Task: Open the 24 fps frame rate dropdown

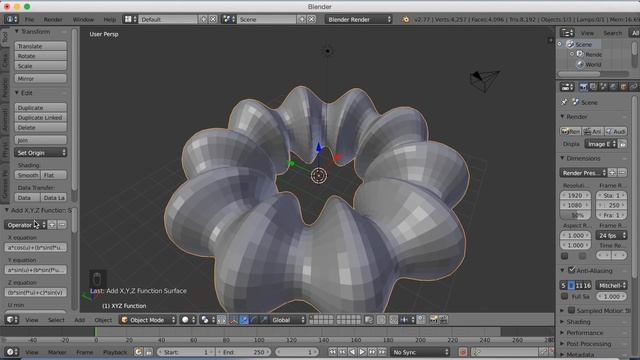Action: tap(611, 236)
